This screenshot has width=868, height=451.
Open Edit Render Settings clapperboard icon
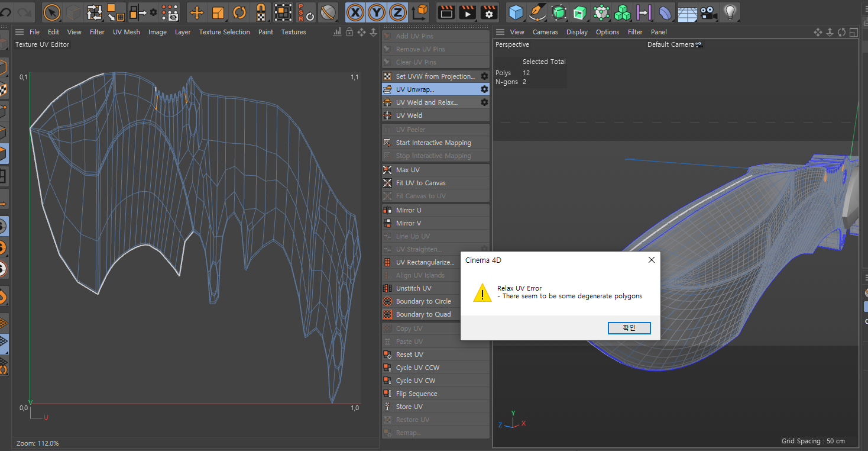[488, 12]
